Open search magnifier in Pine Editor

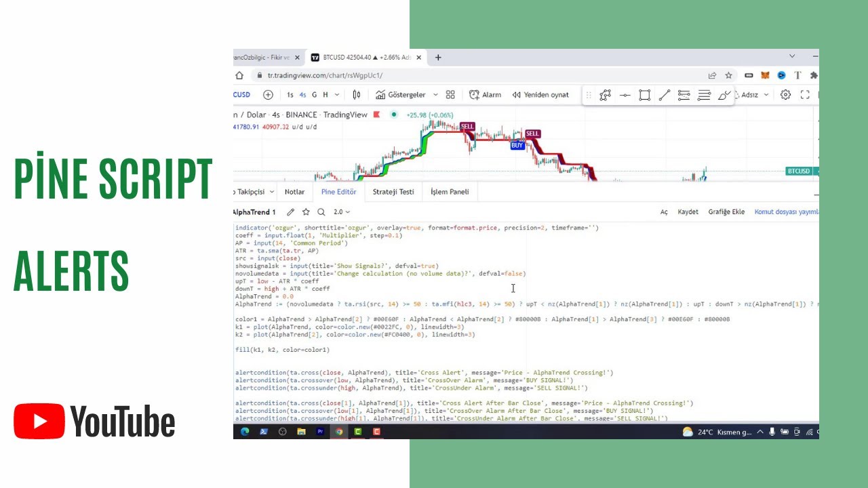tap(321, 212)
